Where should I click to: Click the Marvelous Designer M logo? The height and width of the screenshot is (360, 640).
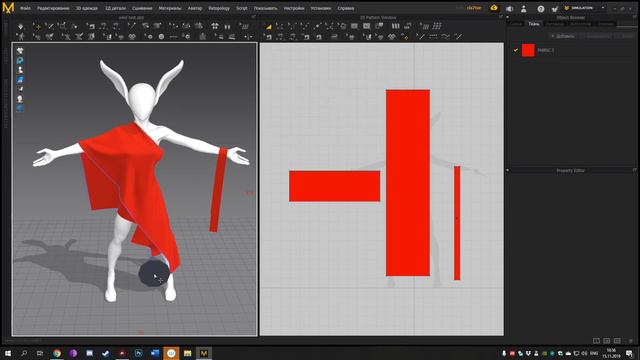(x=8, y=8)
